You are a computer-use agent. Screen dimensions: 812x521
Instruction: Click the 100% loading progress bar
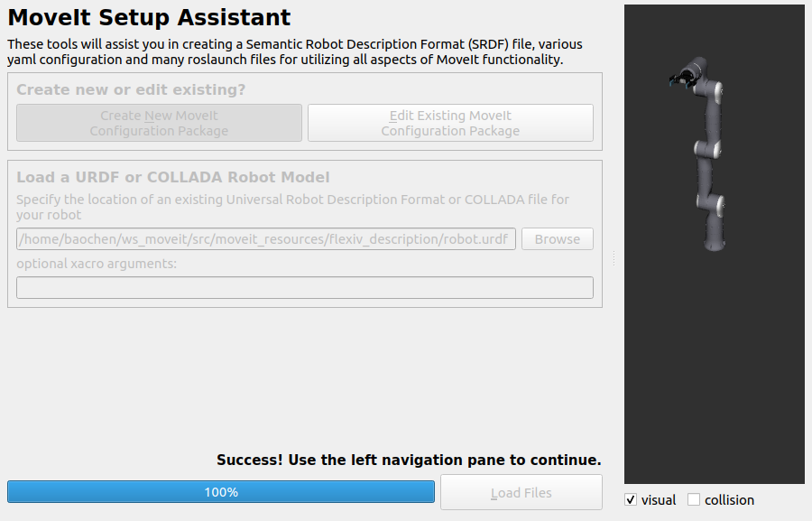coord(221,492)
